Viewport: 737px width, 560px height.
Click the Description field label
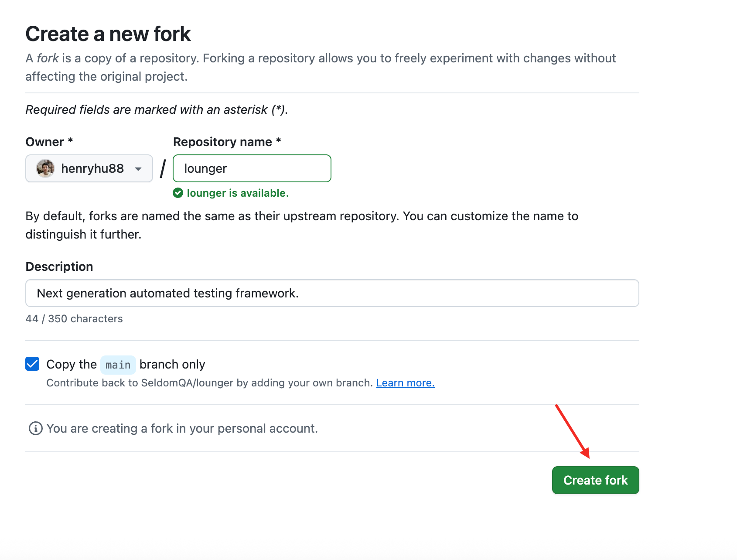click(59, 266)
